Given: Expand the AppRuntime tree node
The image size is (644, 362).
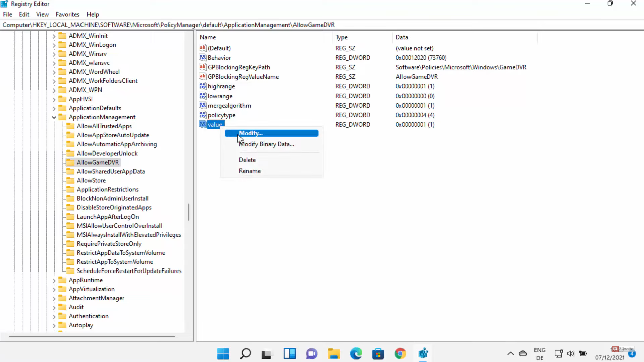Looking at the screenshot, I should click(54, 280).
